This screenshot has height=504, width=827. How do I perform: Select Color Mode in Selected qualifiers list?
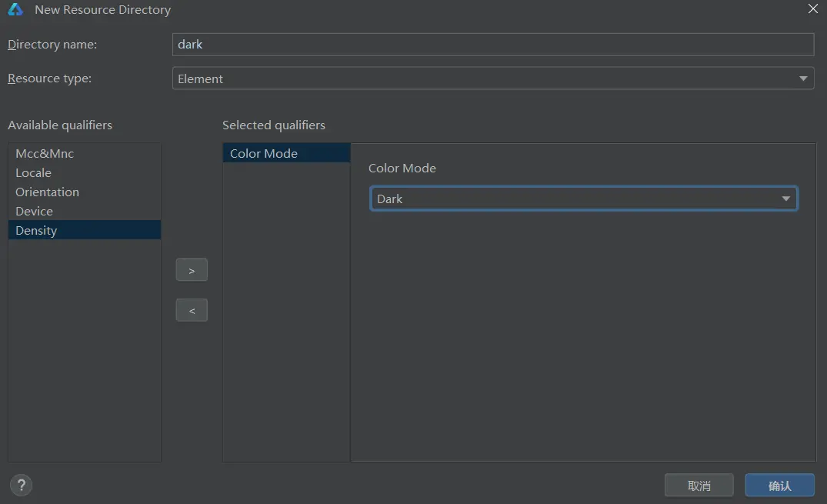point(264,153)
